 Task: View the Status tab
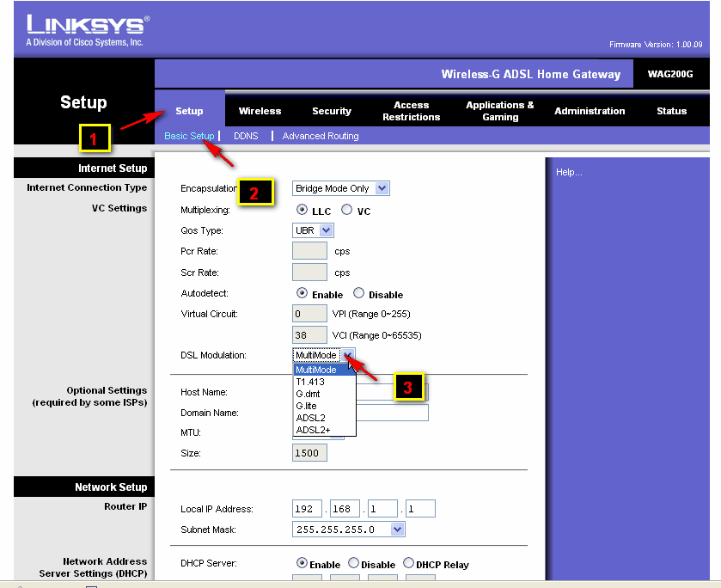click(671, 111)
